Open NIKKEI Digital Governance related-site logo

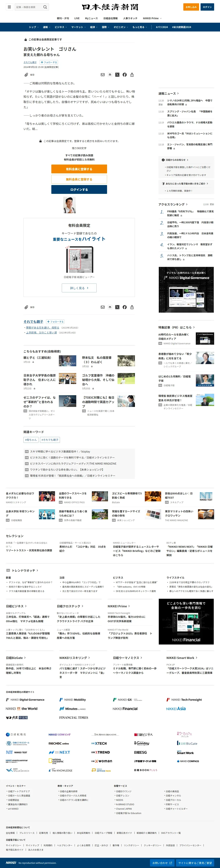[25, 700]
